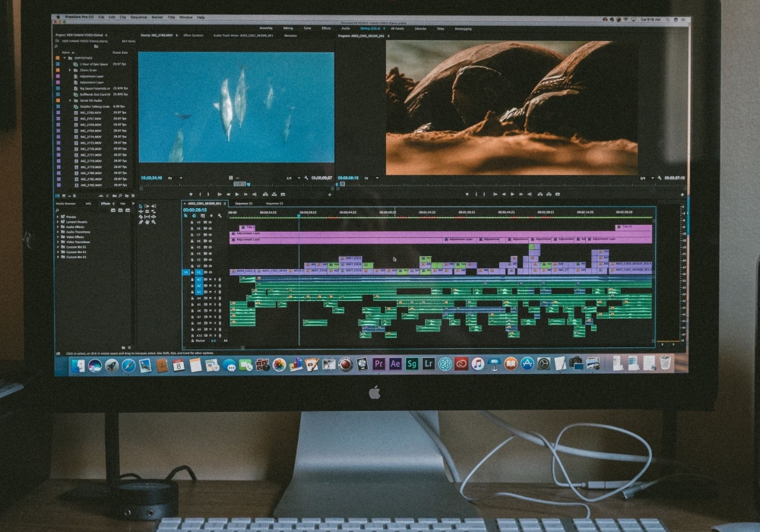Toggle Linked Selection in timeline header
The image size is (760, 532).
(203, 216)
